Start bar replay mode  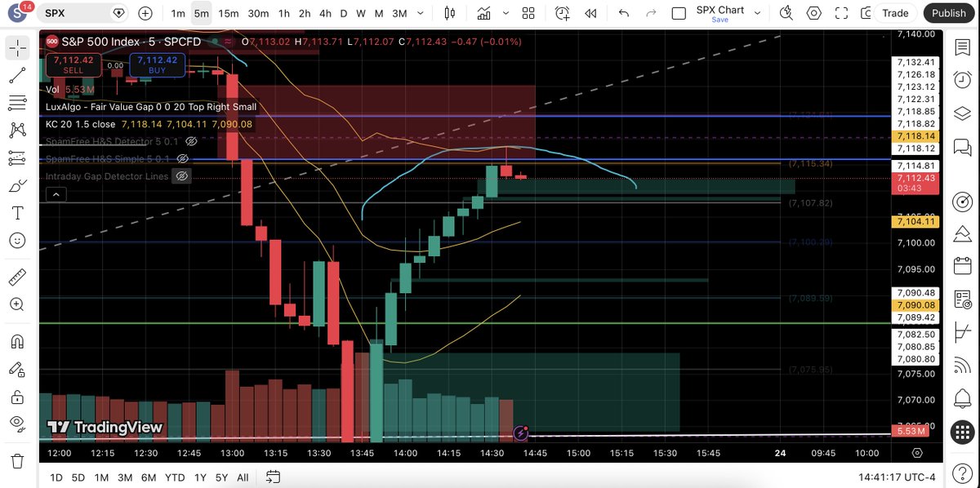(590, 13)
